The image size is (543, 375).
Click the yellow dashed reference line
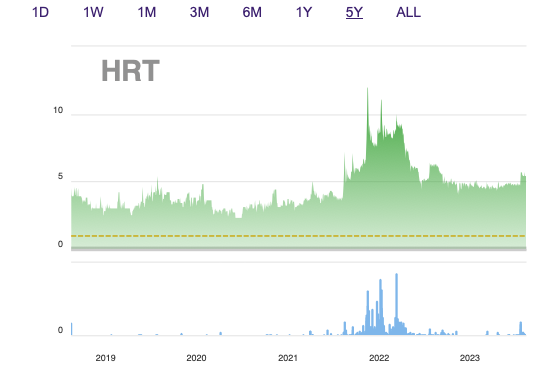(299, 236)
